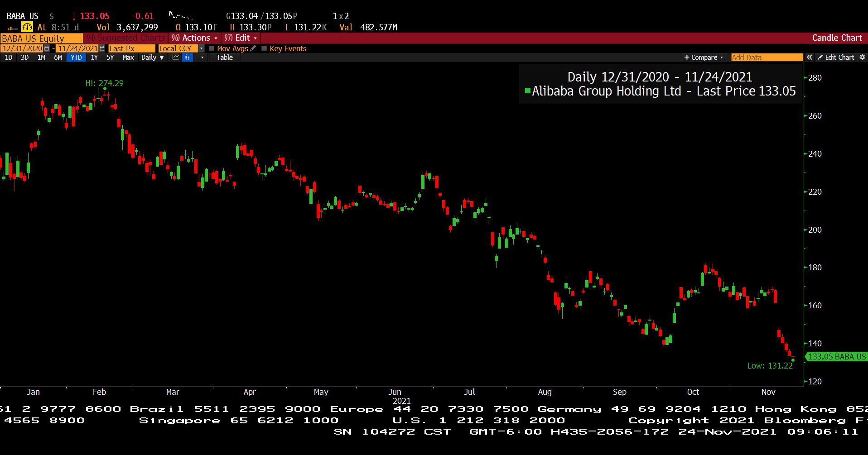868x455 pixels.
Task: Click the end date field 11/24/2021
Action: coord(77,48)
